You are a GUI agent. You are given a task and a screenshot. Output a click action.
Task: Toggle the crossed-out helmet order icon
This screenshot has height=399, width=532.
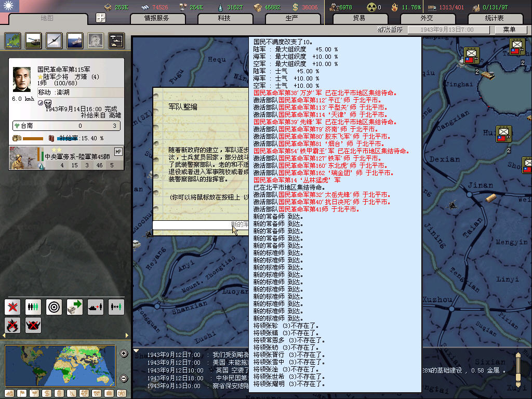tap(33, 325)
